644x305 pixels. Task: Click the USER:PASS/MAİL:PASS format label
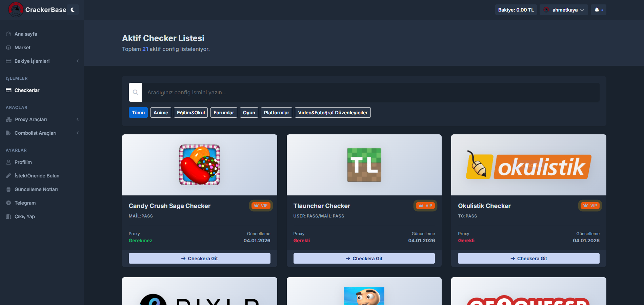[319, 216]
